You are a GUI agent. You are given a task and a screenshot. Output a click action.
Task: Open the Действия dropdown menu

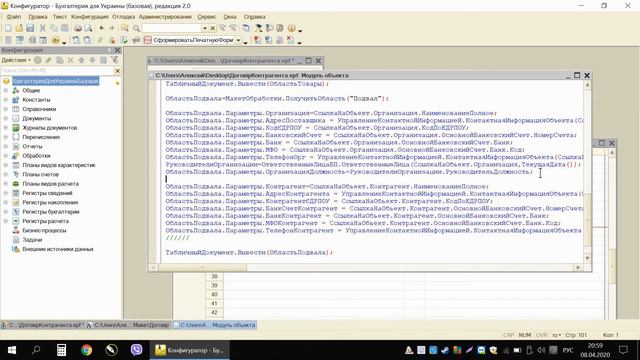16,60
